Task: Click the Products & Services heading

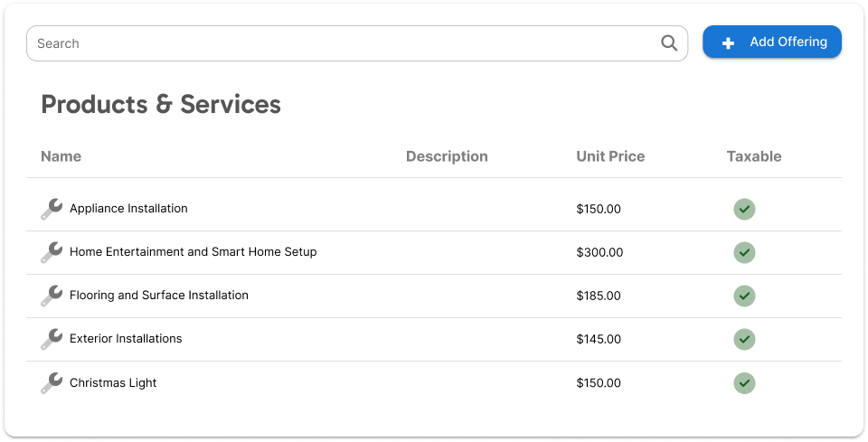Action: [161, 104]
